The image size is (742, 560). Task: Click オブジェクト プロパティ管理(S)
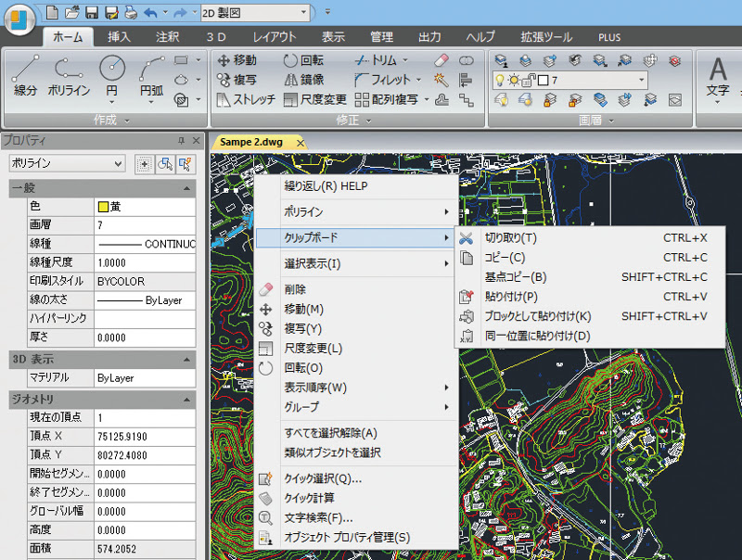pos(356,538)
